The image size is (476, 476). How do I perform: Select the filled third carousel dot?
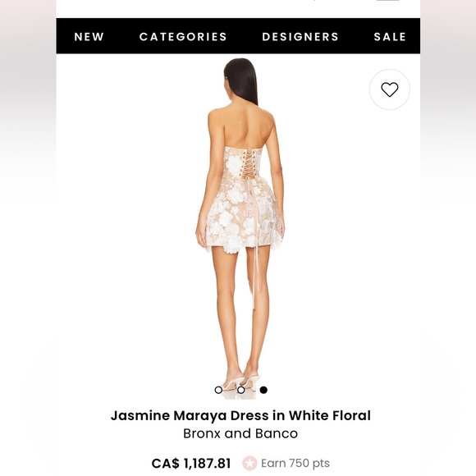[x=263, y=390]
